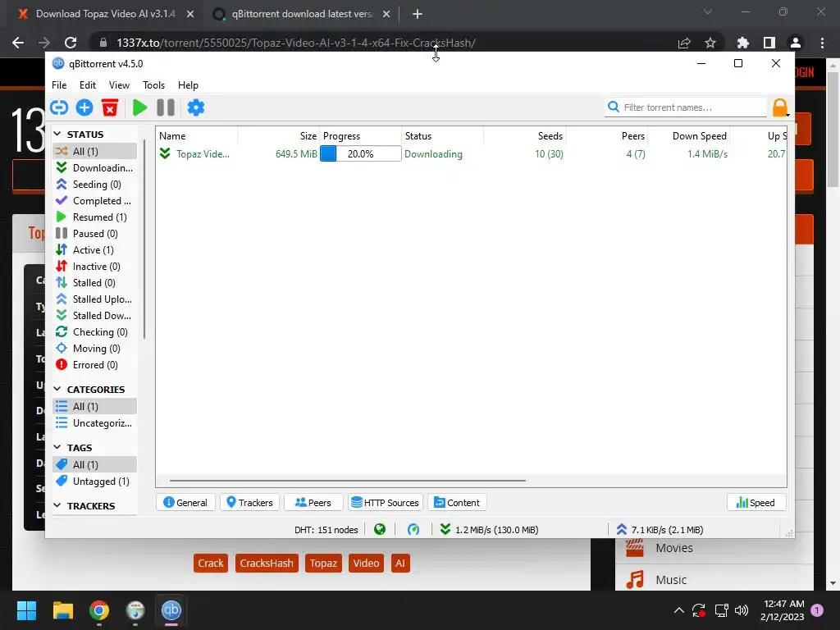Collapse the TRACKERS section

(57, 505)
